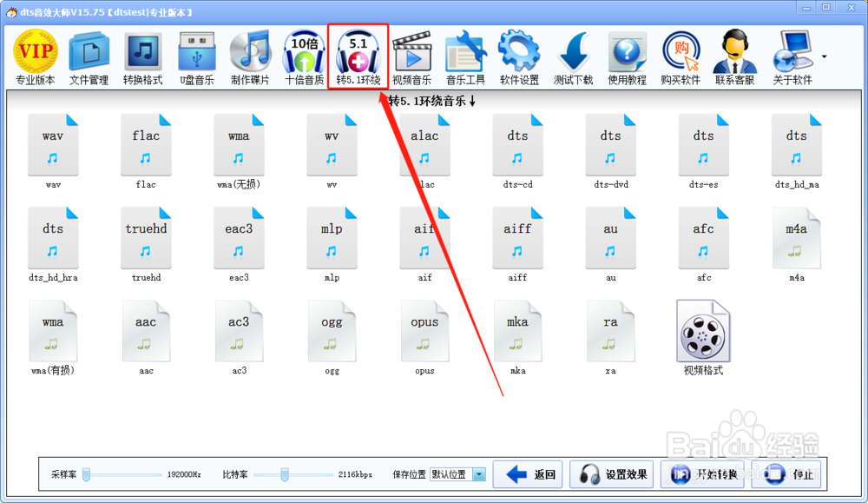The height and width of the screenshot is (503, 868).
Task: Choose the wav output format
Action: point(53,152)
